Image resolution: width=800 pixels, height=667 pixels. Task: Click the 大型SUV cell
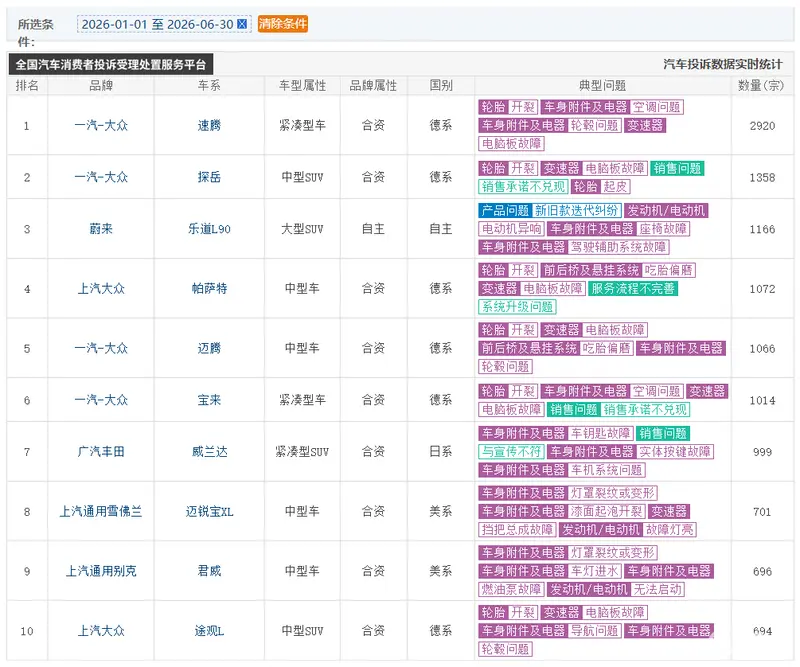(x=302, y=229)
